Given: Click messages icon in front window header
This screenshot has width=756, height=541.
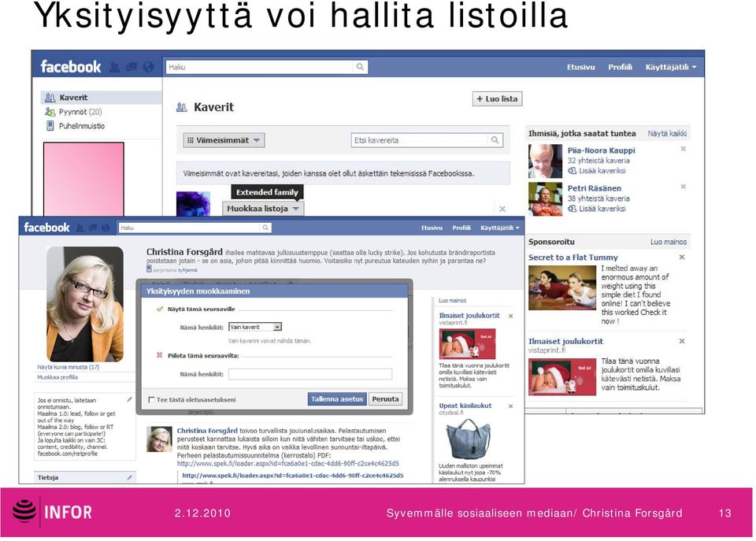Looking at the screenshot, I should [x=93, y=228].
